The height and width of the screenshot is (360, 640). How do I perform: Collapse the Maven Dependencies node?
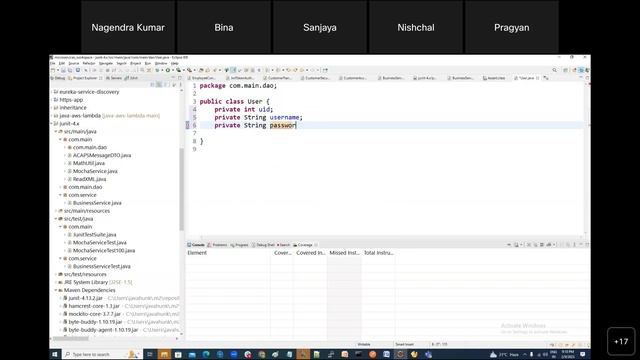pos(56,290)
